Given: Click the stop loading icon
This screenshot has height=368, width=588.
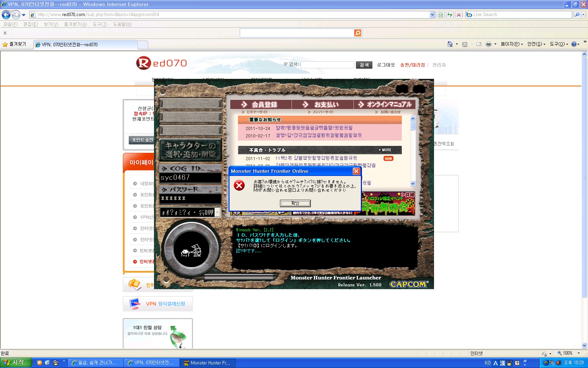Looking at the screenshot, I should pyautogui.click(x=459, y=15).
